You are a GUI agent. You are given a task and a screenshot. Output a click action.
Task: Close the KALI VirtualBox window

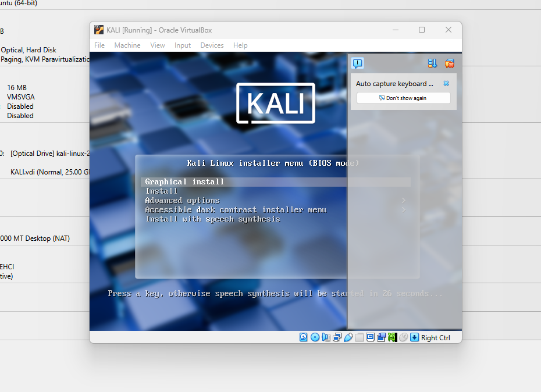pos(448,30)
